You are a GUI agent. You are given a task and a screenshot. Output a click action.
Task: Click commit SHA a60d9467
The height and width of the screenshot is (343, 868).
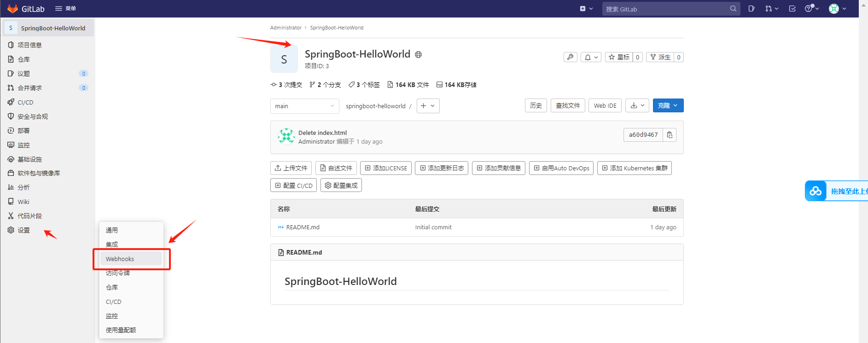[x=643, y=135]
